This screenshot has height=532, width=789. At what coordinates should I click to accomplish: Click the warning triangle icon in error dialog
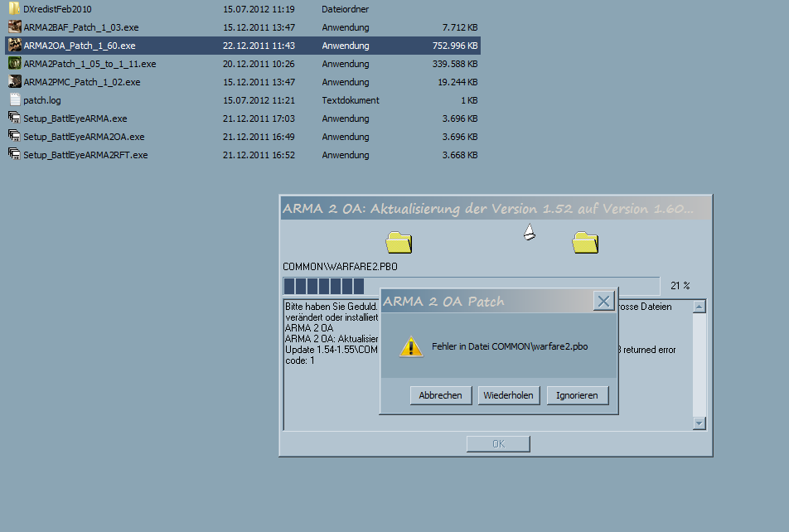coord(411,346)
